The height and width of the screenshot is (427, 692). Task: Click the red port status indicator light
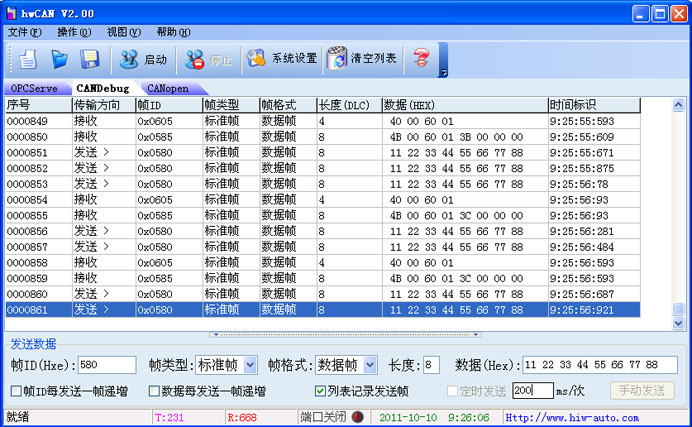click(357, 417)
